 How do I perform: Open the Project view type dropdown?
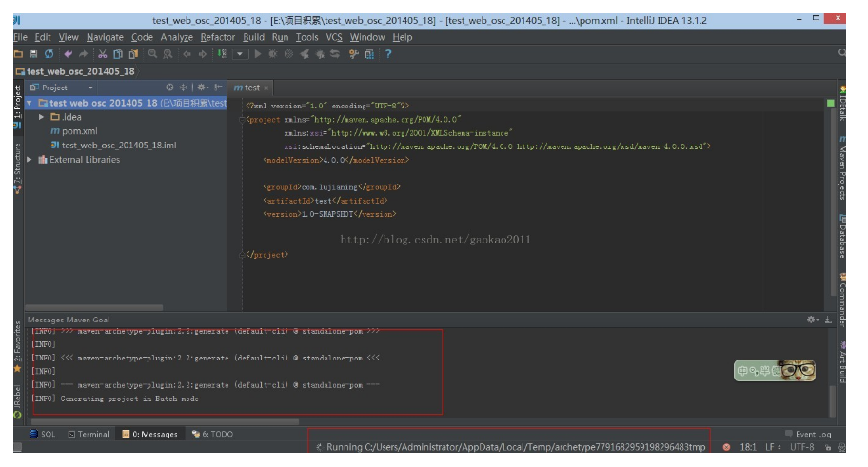(x=91, y=88)
